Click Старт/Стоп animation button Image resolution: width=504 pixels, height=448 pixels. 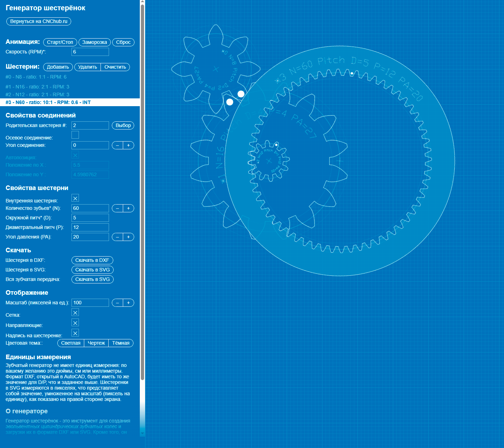tap(60, 42)
